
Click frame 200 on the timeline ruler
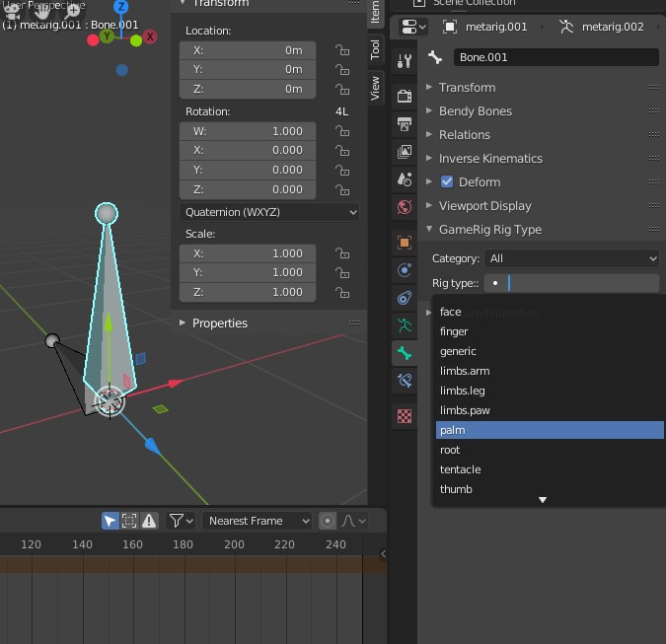pyautogui.click(x=234, y=544)
